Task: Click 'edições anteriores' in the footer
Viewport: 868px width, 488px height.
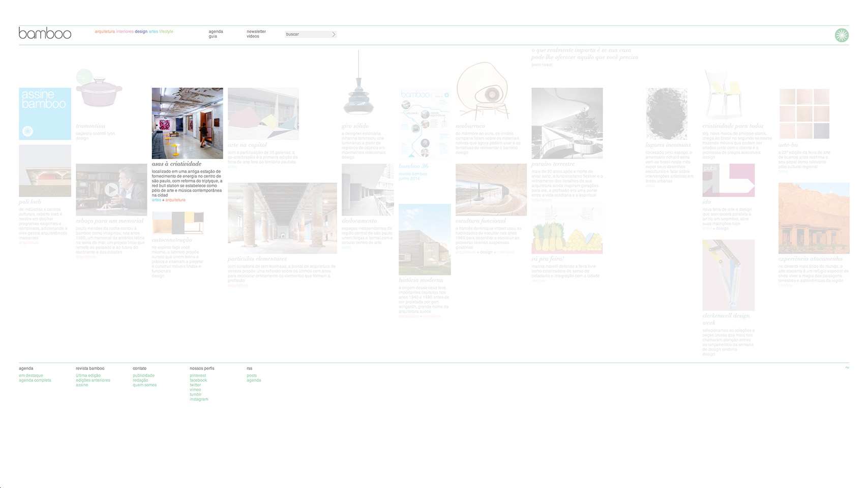Action: pos(92,380)
